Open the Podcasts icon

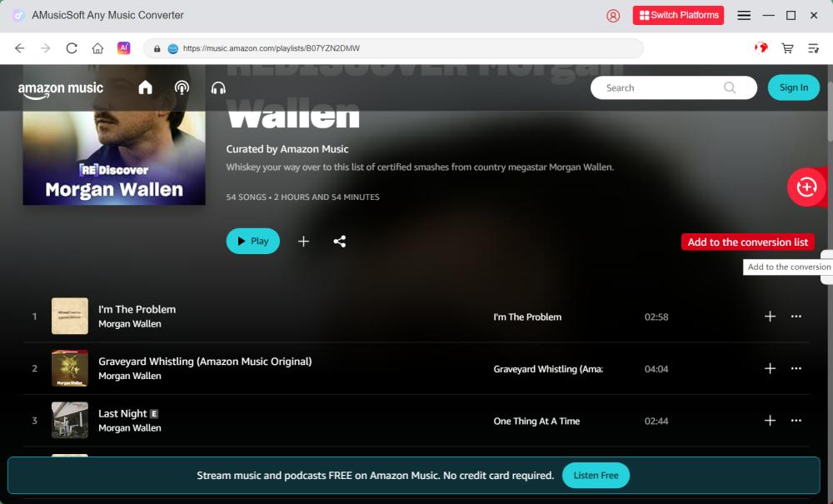tap(182, 87)
